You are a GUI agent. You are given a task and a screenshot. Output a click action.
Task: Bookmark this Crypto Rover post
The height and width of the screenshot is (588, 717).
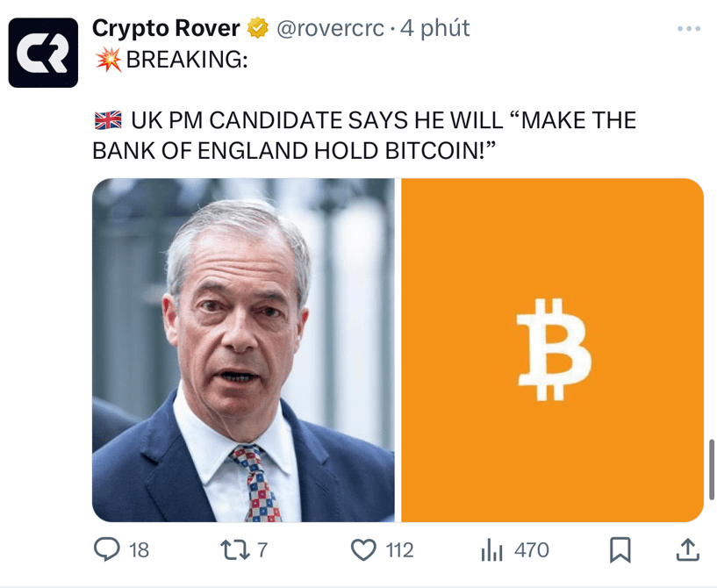coord(620,550)
